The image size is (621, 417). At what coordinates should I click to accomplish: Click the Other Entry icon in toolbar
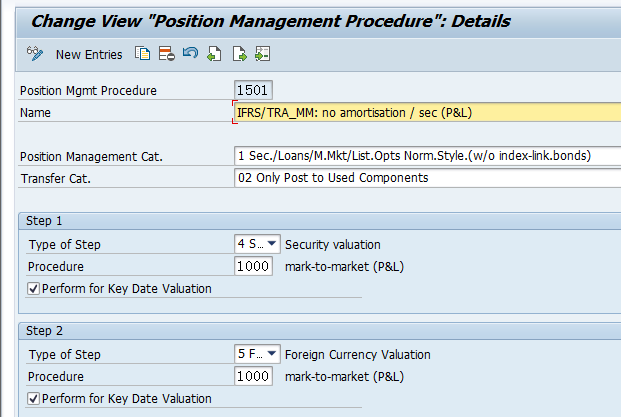click(262, 54)
